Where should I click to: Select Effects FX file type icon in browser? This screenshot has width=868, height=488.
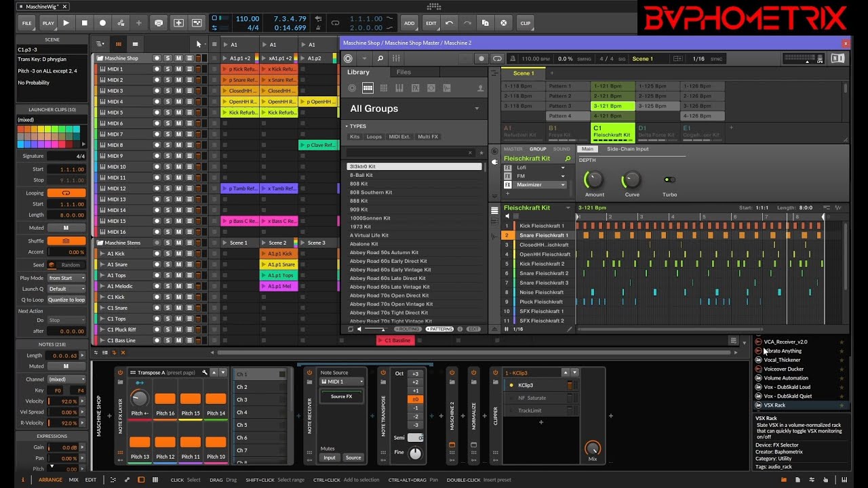tap(414, 88)
